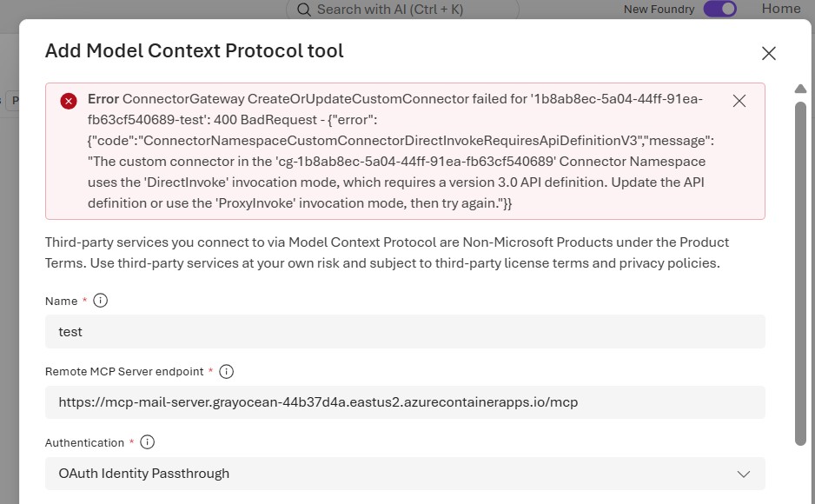The height and width of the screenshot is (504, 815).
Task: Click info icon beside Remote MCP Server endpoint
Action: coord(226,372)
